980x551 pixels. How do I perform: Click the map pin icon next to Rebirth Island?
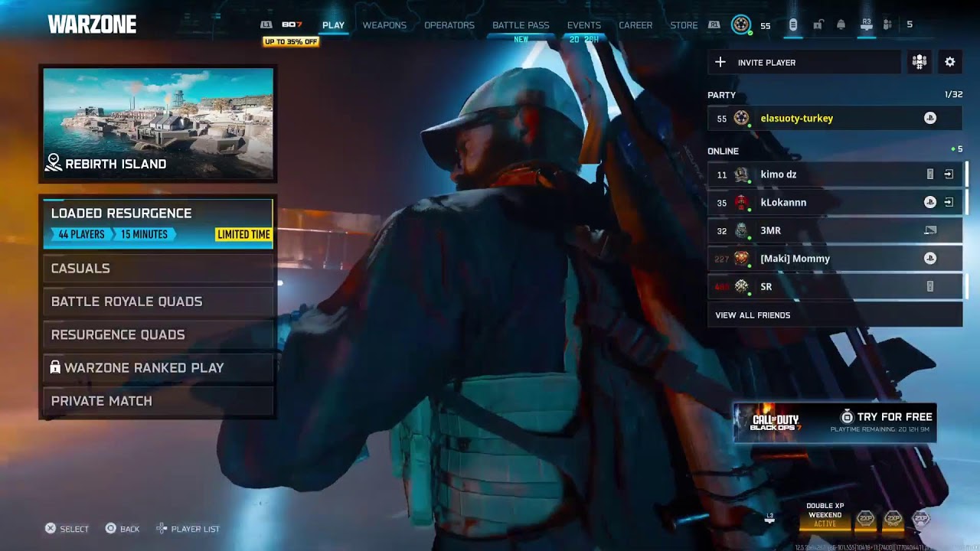(54, 163)
